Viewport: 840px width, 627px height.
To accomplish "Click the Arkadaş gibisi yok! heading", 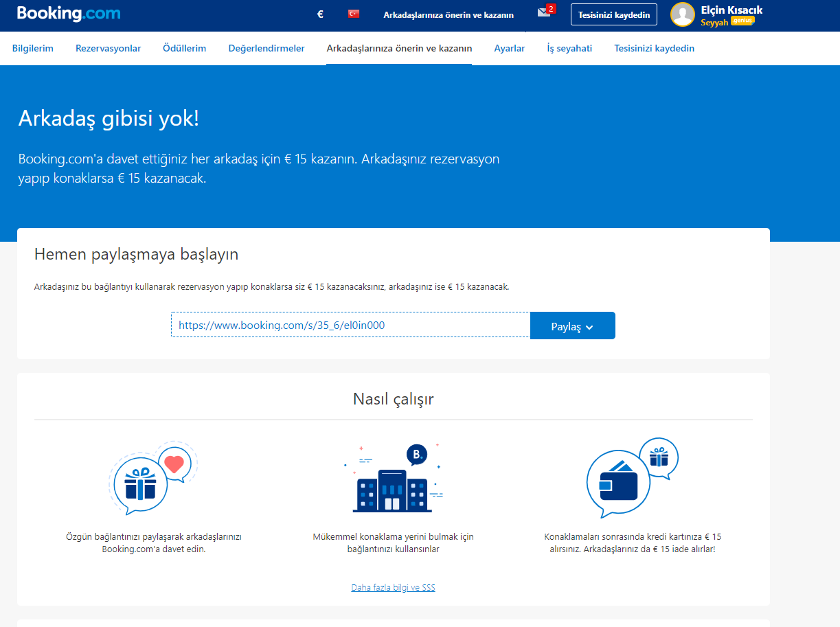I will (109, 119).
